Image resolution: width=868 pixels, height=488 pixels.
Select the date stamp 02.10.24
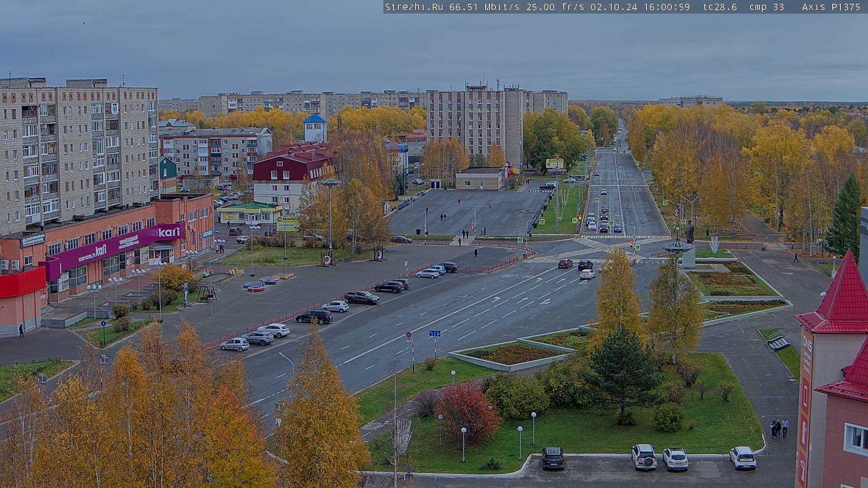[x=613, y=7]
